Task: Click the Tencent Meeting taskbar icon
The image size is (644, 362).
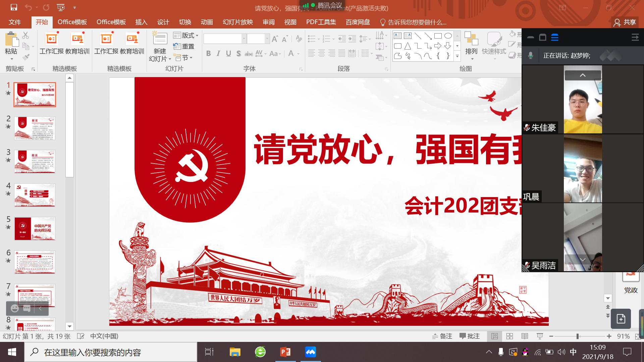Action: 310,352
